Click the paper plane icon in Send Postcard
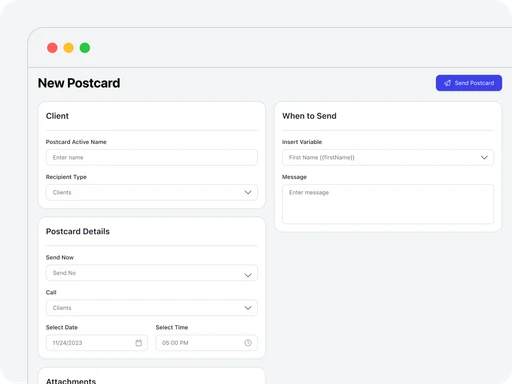 (447, 83)
